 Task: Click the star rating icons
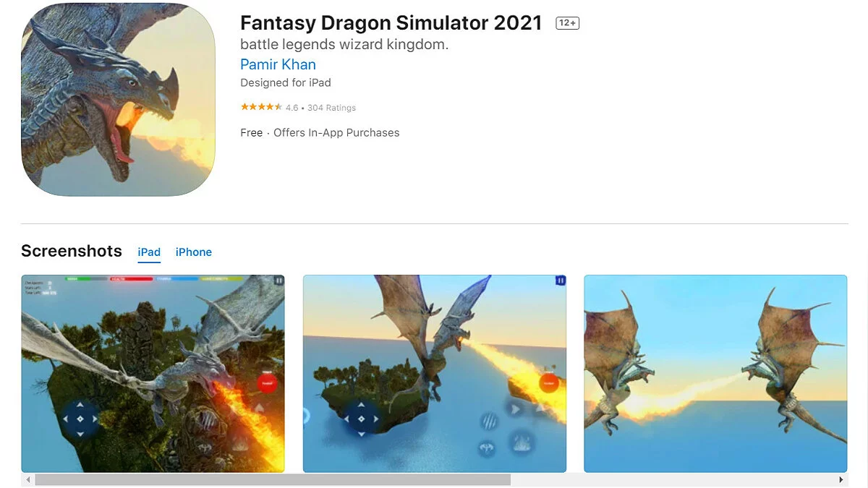[x=261, y=107]
